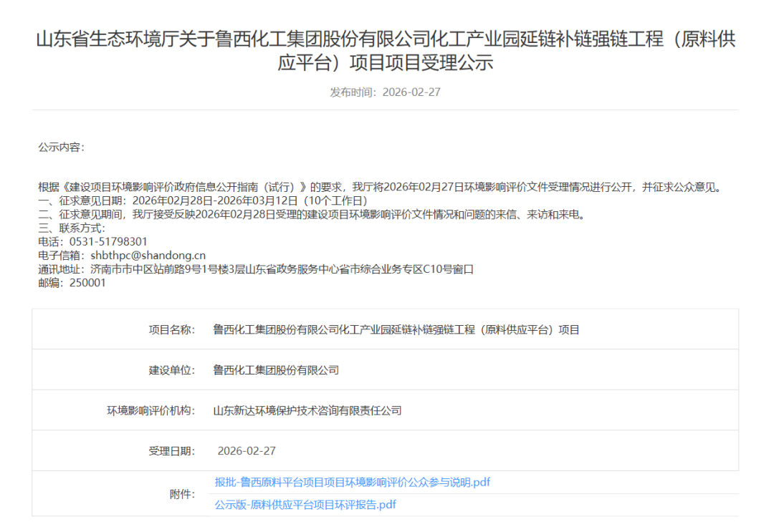
Task: Click the 建设单位 label
Action: tap(172, 370)
